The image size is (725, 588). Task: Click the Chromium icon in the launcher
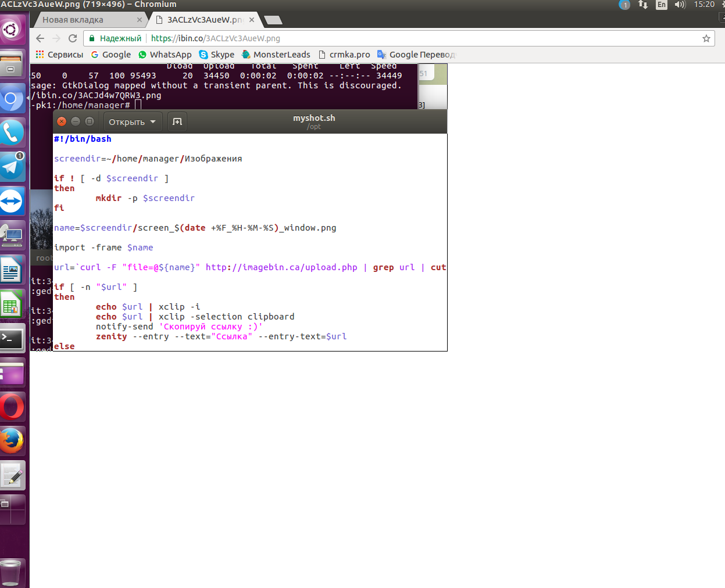(12, 98)
